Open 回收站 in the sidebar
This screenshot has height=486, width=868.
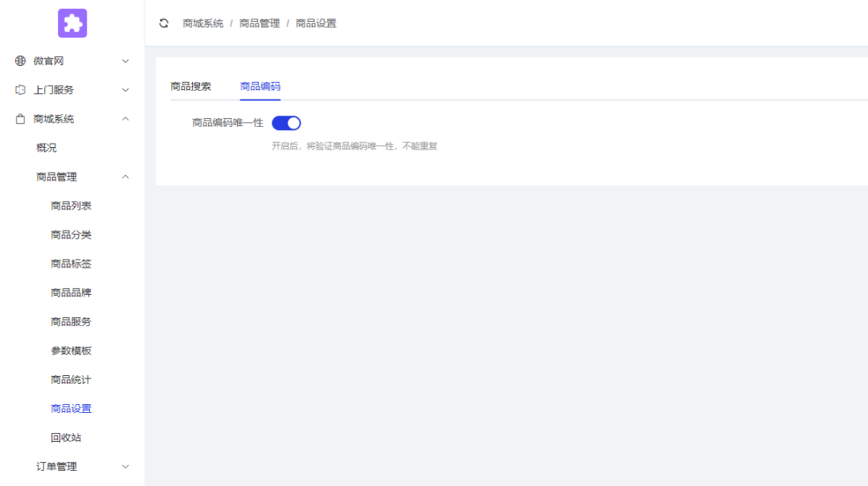click(x=66, y=438)
